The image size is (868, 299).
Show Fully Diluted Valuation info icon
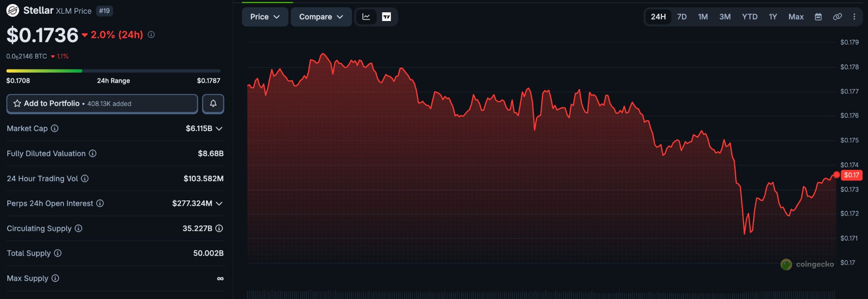pos(93,153)
